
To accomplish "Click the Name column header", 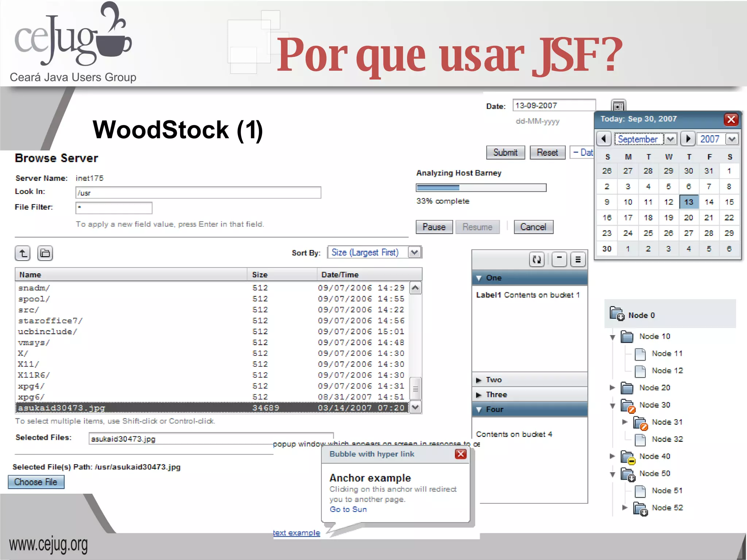I will (x=131, y=275).
